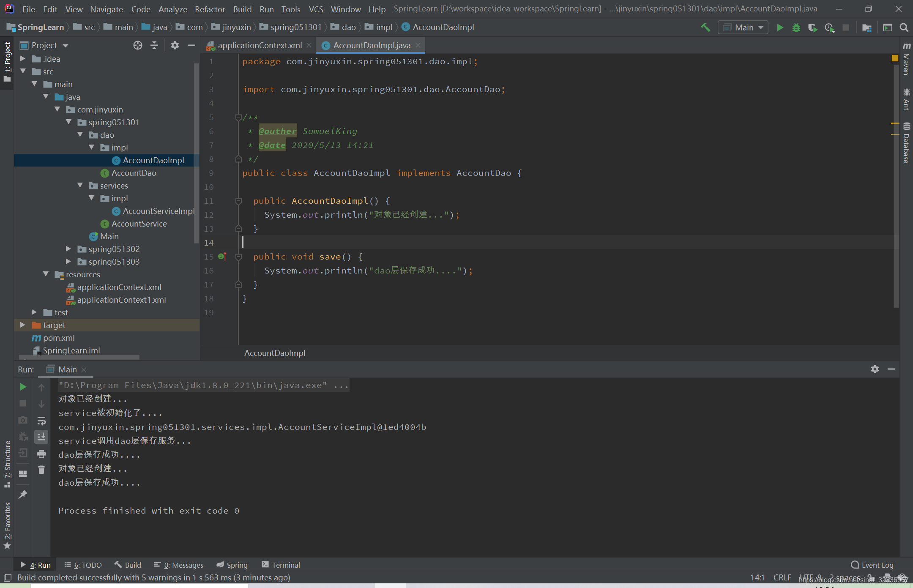This screenshot has width=913, height=588.
Task: Open the Maven tool window
Action: tap(906, 59)
